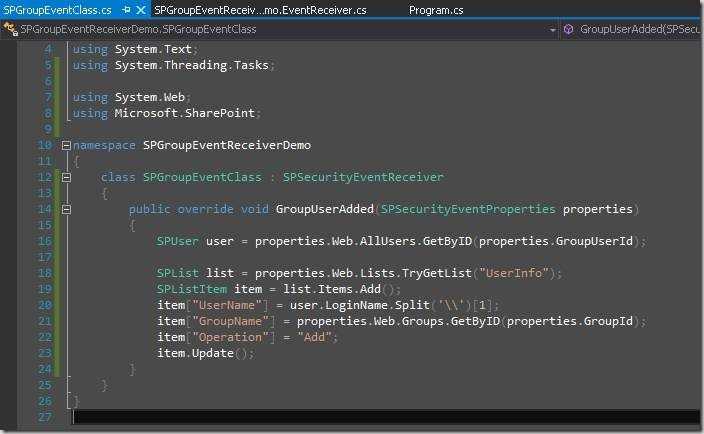Click properties.GroupId on line 21

coord(570,321)
